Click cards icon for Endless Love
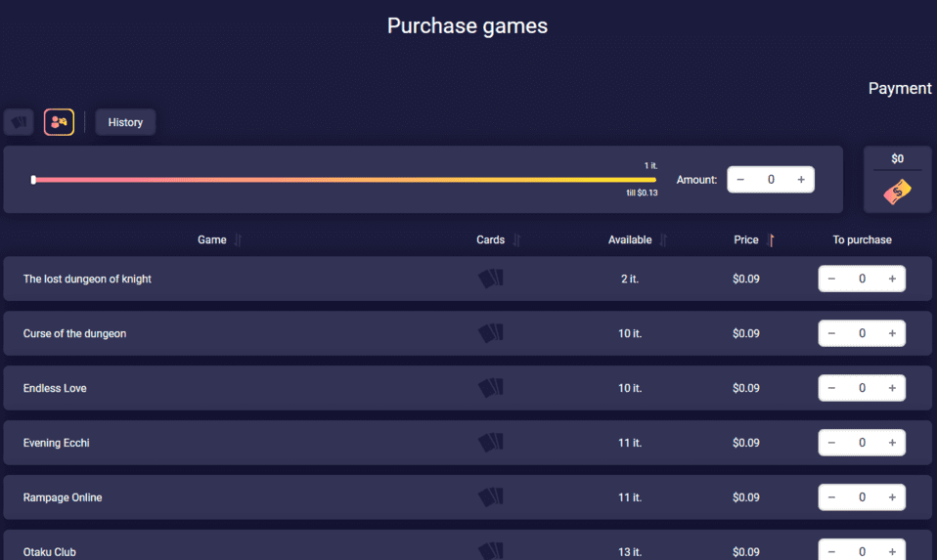 click(491, 388)
